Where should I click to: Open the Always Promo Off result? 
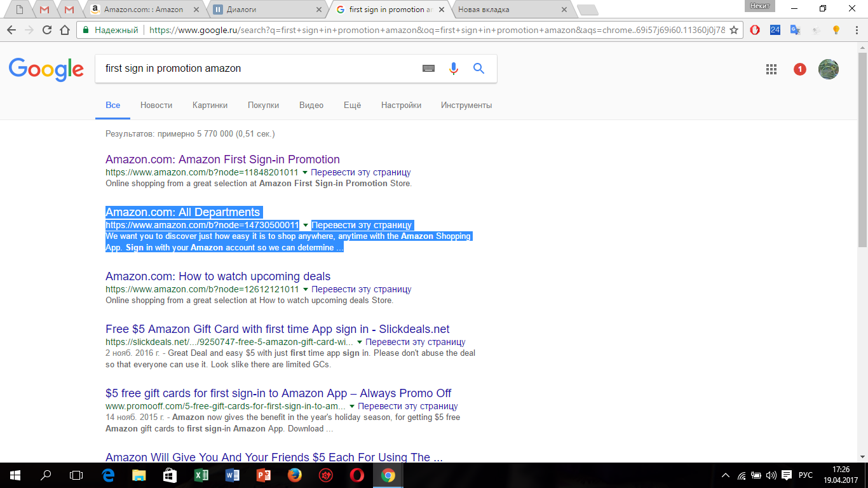pyautogui.click(x=278, y=393)
